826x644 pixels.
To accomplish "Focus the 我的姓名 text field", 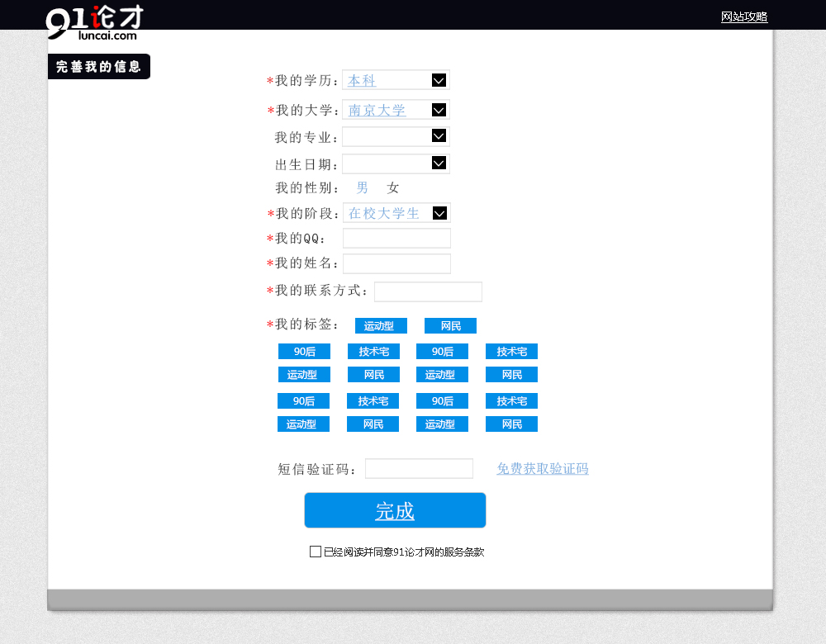I will tap(396, 263).
